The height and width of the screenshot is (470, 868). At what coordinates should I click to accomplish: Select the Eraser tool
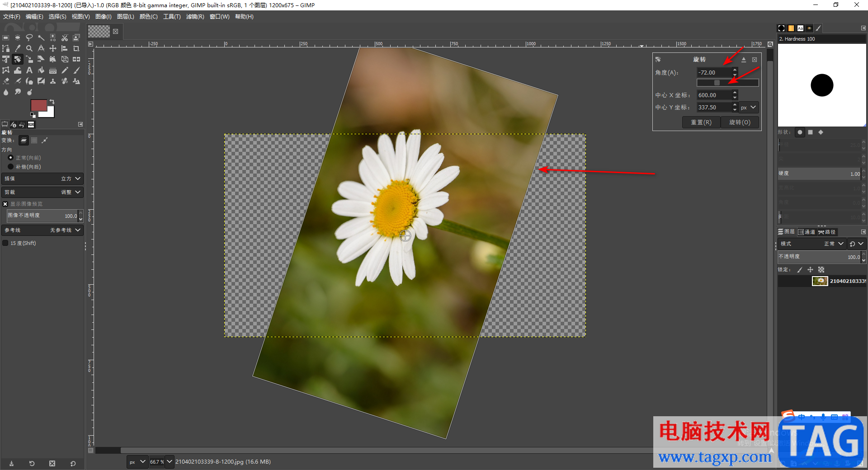click(6, 81)
